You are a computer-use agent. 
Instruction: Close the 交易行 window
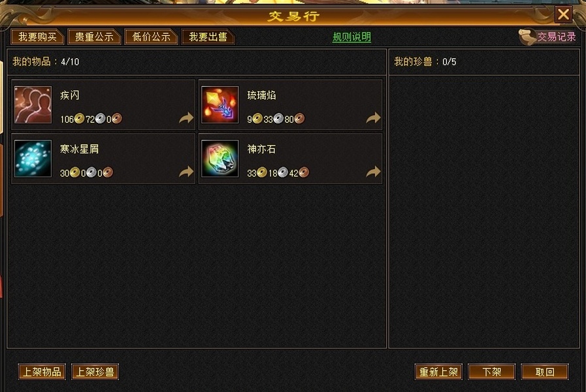click(x=563, y=15)
